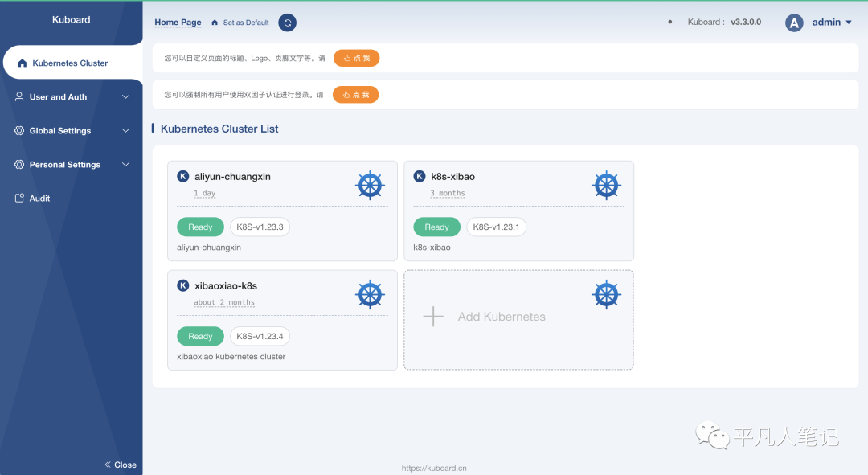Click the '1 day' age text
The image size is (868, 475).
tap(205, 193)
